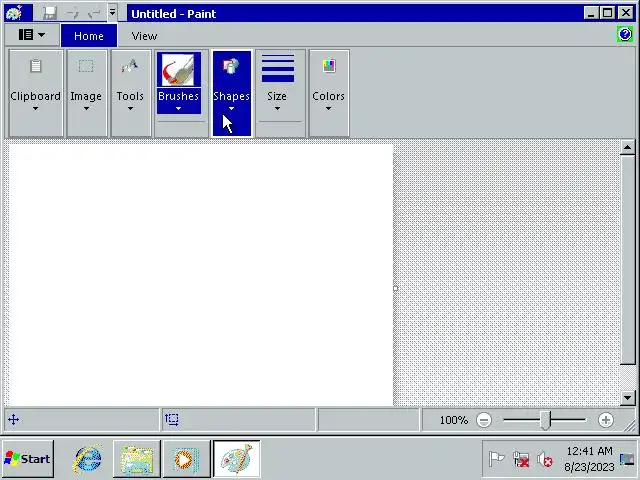Click the zoom slider handle
This screenshot has width=640, height=480.
point(546,420)
